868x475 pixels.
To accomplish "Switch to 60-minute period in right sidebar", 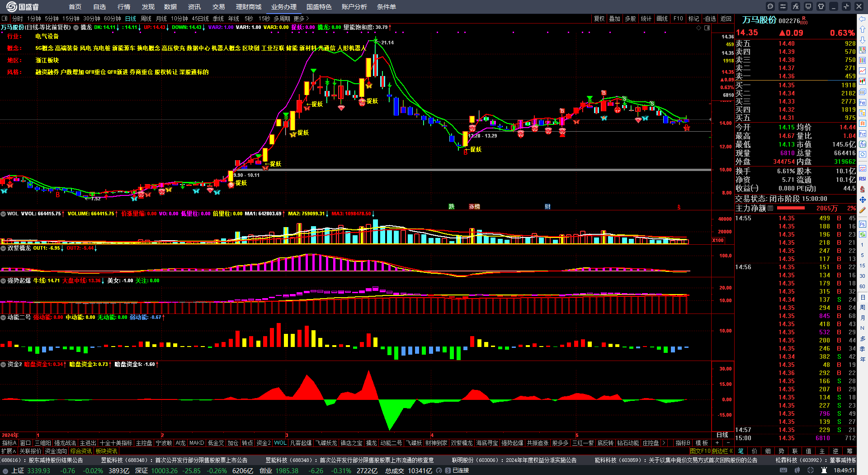I will pos(863,286).
